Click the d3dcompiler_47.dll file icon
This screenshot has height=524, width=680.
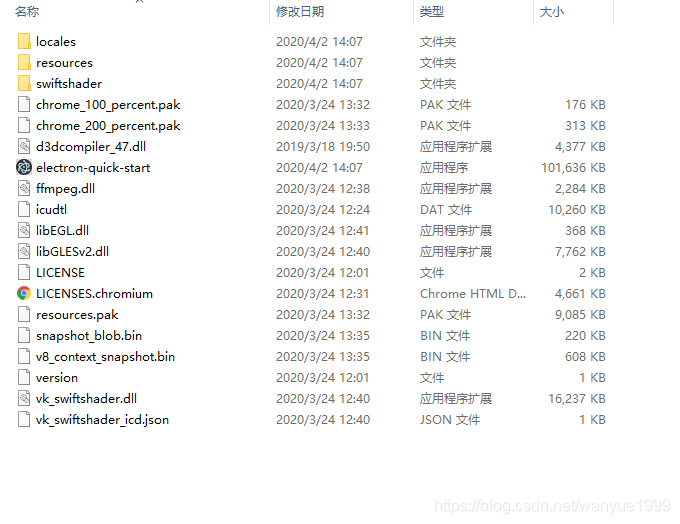[x=24, y=147]
